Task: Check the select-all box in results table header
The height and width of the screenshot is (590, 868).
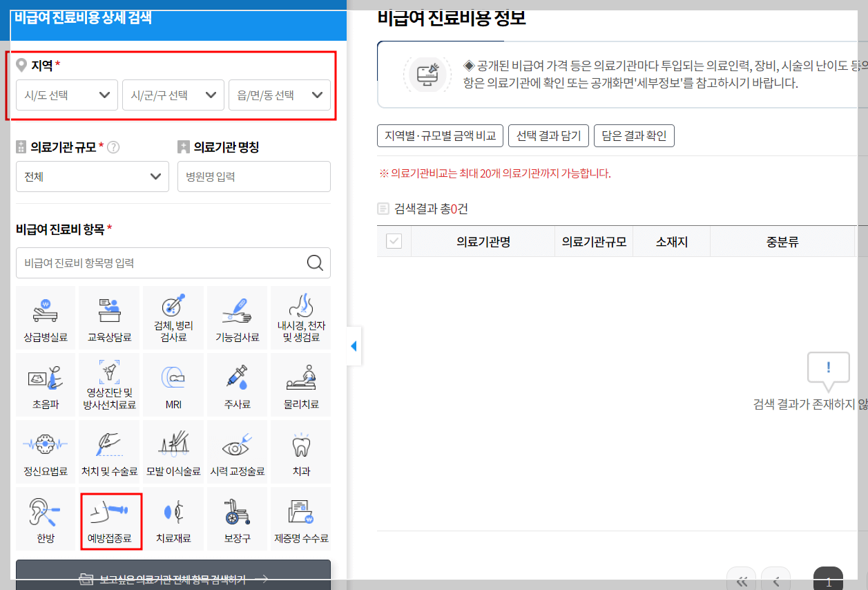Action: 394,240
